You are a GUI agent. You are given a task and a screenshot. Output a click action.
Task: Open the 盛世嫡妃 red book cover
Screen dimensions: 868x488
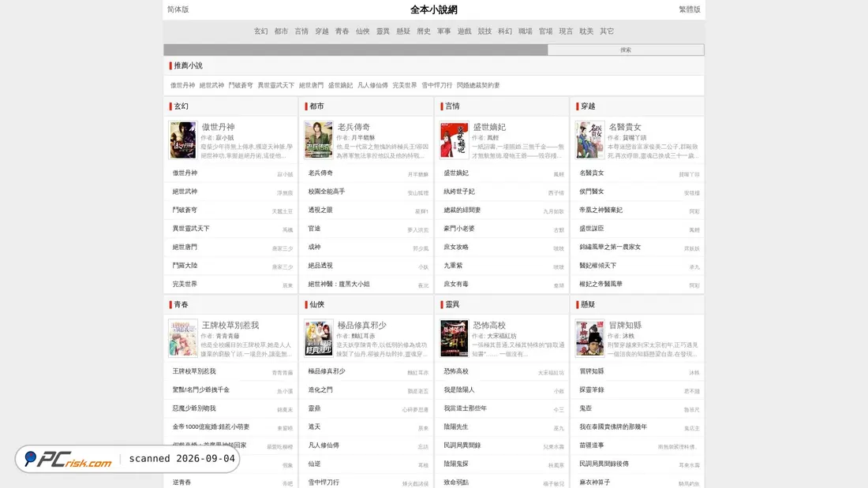(454, 140)
